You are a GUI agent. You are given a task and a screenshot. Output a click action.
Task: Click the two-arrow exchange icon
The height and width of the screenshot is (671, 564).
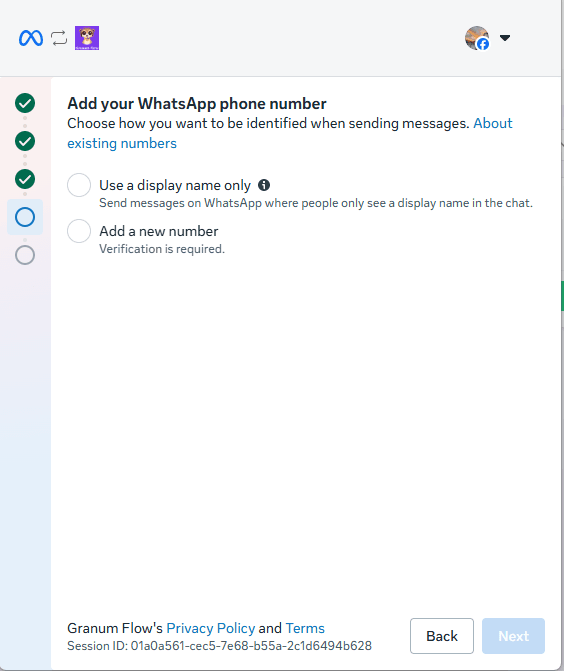pos(59,38)
